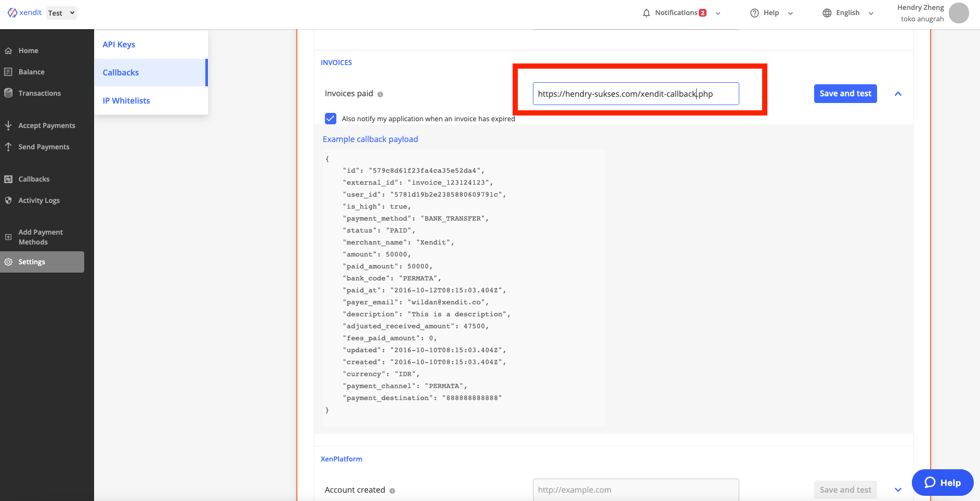Open the API Keys settings tab
This screenshot has height=501, width=980.
[x=151, y=45]
